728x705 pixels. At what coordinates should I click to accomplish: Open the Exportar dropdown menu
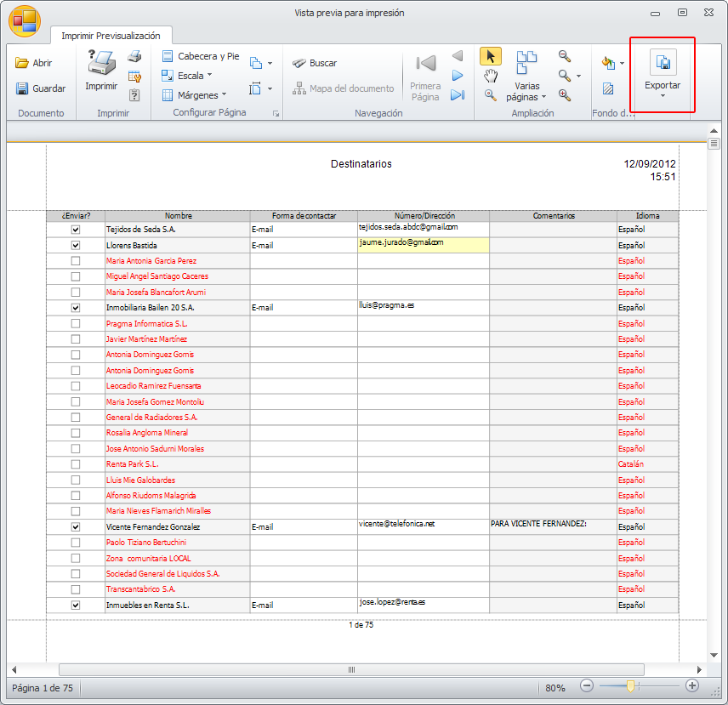click(662, 85)
